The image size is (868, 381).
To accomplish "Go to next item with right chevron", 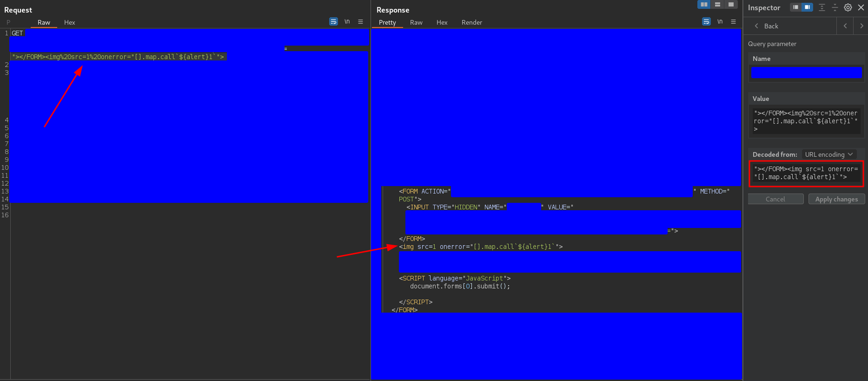I will tap(861, 26).
